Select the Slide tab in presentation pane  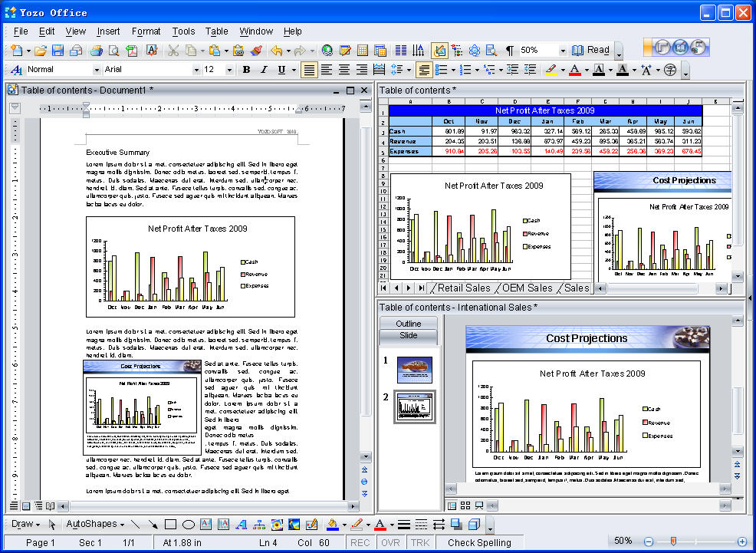[409, 336]
